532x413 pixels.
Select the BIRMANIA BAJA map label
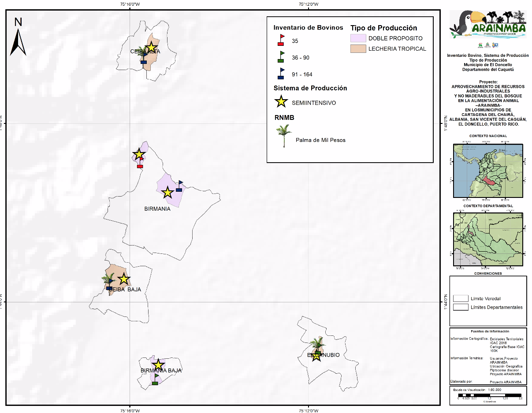click(161, 371)
